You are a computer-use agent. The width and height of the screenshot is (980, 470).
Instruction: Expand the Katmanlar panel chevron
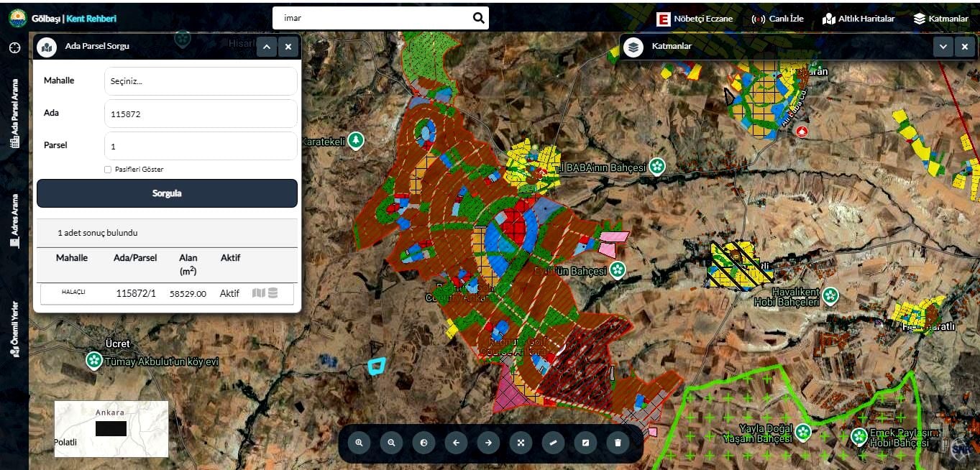click(x=943, y=47)
